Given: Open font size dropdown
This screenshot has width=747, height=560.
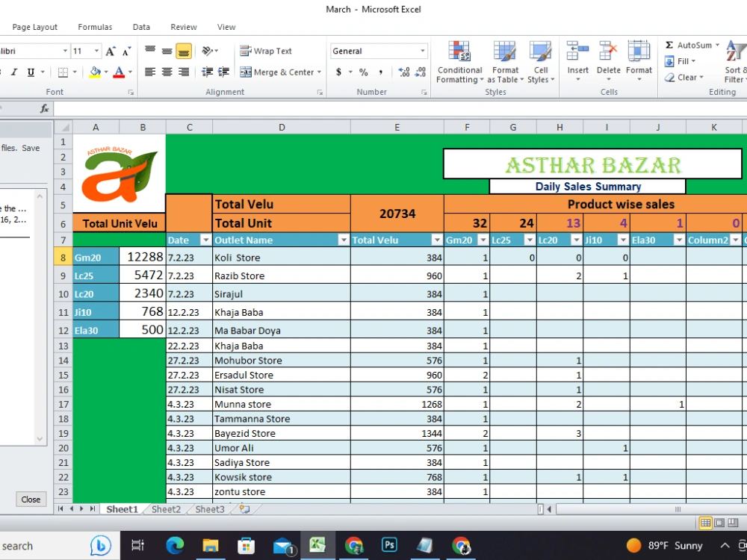Looking at the screenshot, I should 96,51.
